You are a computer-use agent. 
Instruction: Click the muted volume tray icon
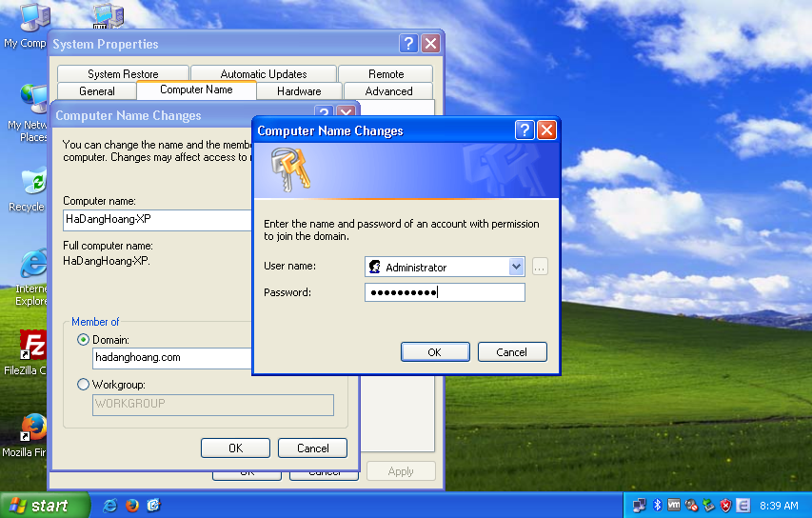(691, 505)
